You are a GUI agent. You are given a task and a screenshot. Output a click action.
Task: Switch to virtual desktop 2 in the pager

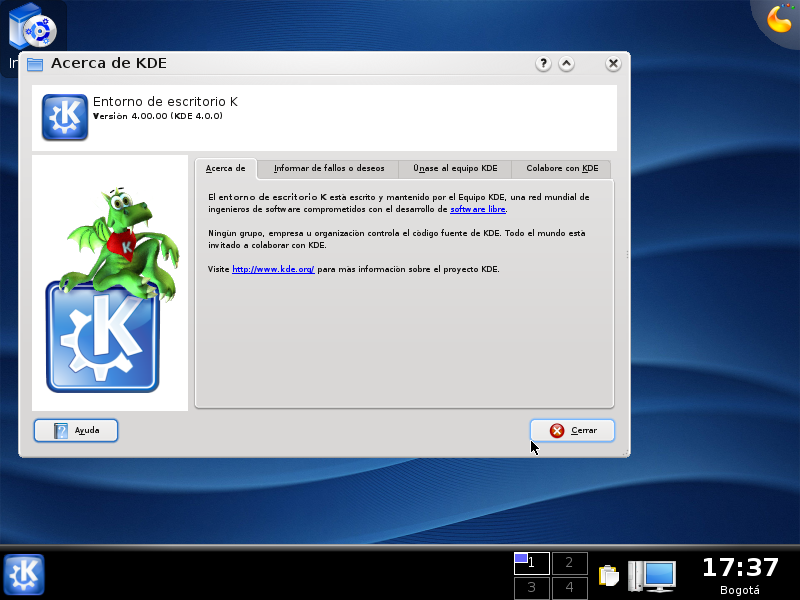click(569, 563)
